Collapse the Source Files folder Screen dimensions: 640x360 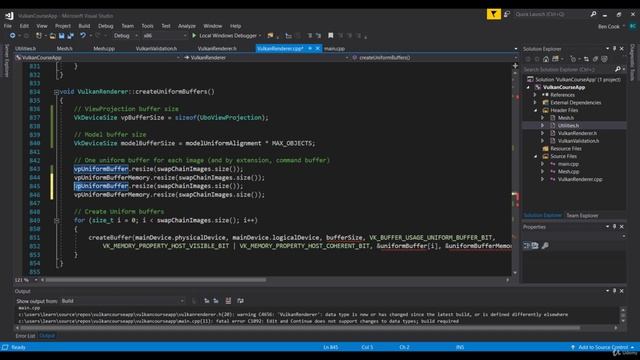(x=536, y=156)
